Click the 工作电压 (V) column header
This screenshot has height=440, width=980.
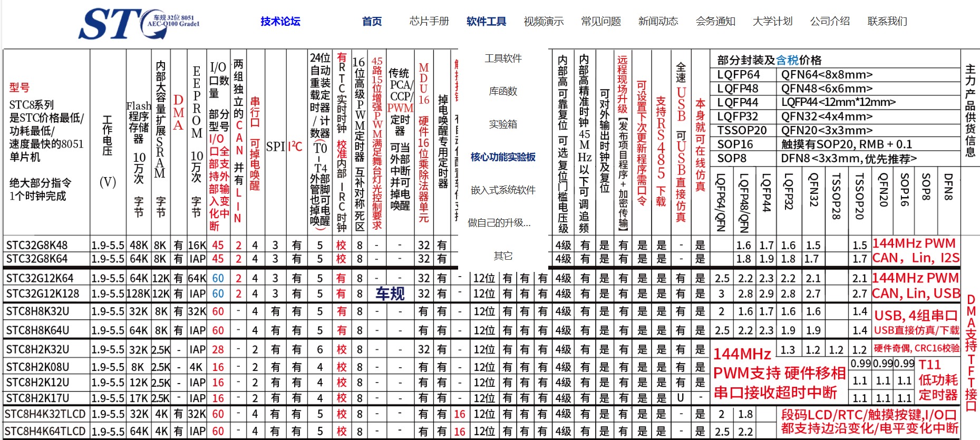108,153
